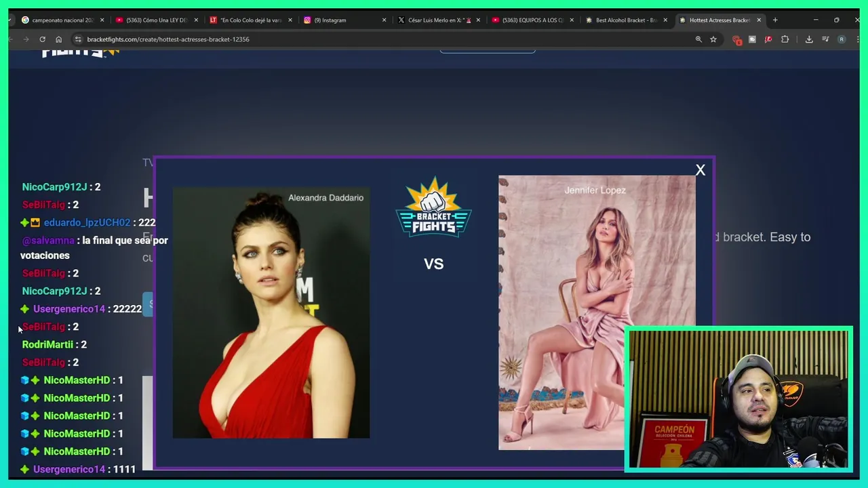This screenshot has height=488, width=868.
Task: Go to the browser home page
Action: click(x=58, y=39)
